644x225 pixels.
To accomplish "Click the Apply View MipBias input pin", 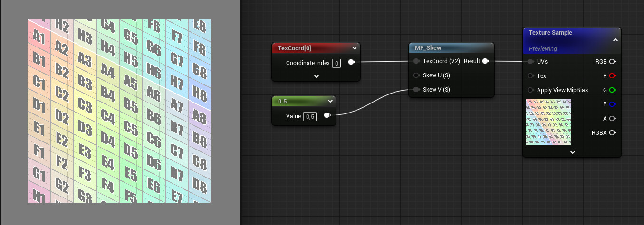I will click(x=530, y=90).
